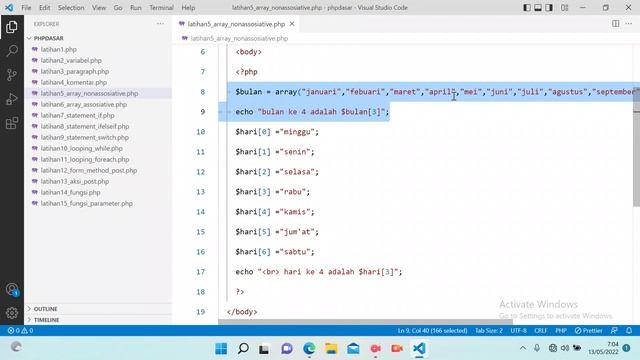Place cursor on line 17 echo statement
The height and width of the screenshot is (360, 640).
coord(318,272)
